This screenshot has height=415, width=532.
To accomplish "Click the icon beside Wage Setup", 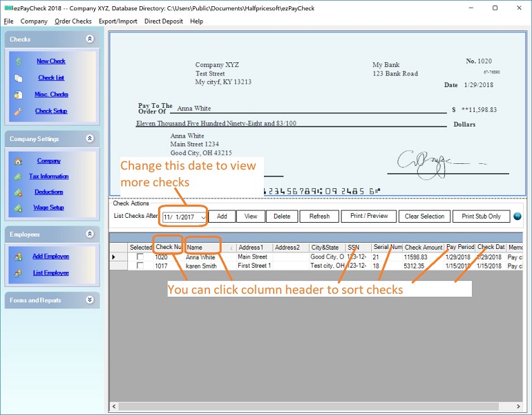I will tap(19, 207).
